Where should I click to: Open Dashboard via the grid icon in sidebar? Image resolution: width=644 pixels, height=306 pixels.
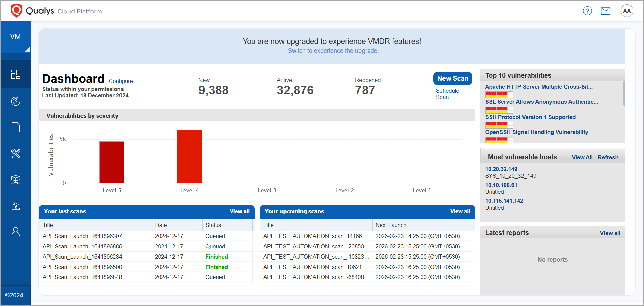tap(15, 74)
